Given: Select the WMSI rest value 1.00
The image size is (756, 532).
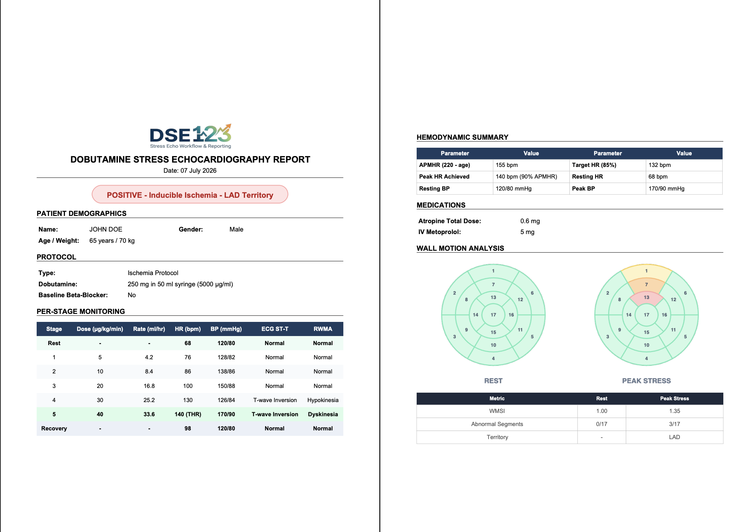Looking at the screenshot, I should pos(602,411).
